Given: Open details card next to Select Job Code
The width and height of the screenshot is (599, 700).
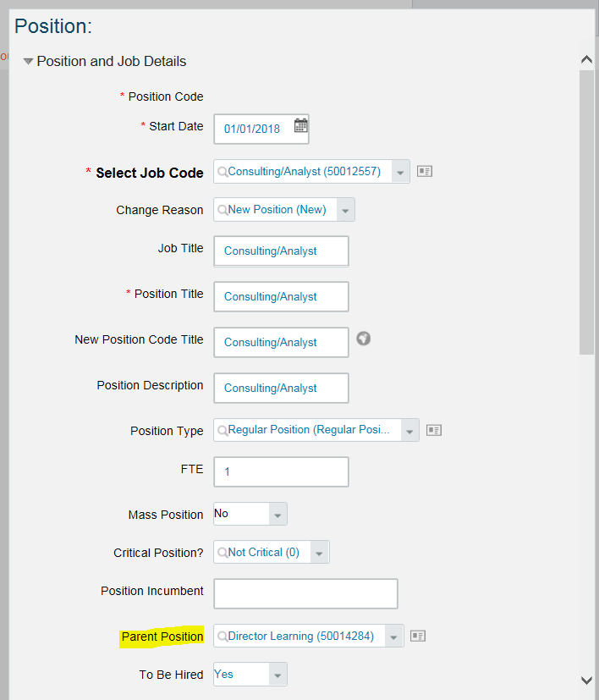Looking at the screenshot, I should (x=425, y=171).
